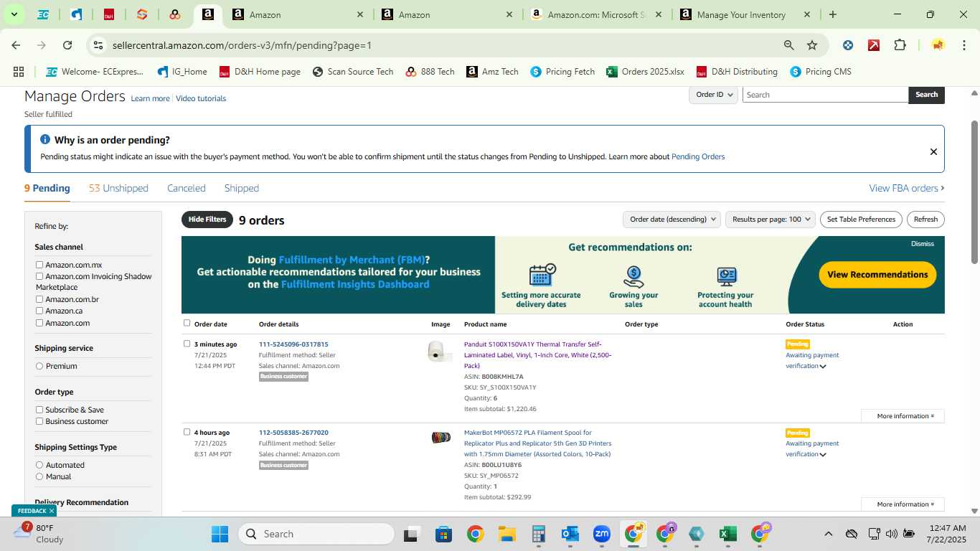Click in the order search input field
980x551 pixels.
point(825,95)
